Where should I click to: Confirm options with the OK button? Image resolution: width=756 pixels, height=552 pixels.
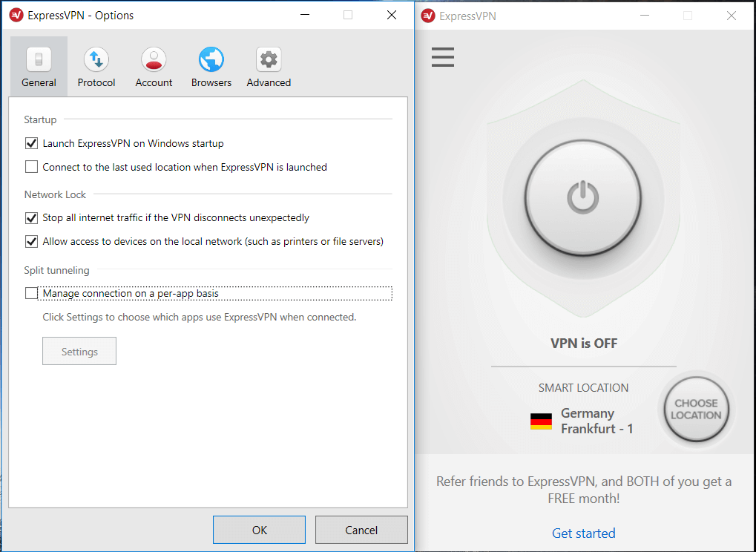[260, 530]
